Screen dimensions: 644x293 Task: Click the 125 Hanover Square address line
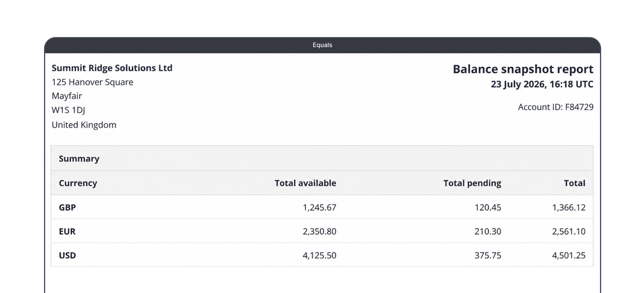coord(92,82)
